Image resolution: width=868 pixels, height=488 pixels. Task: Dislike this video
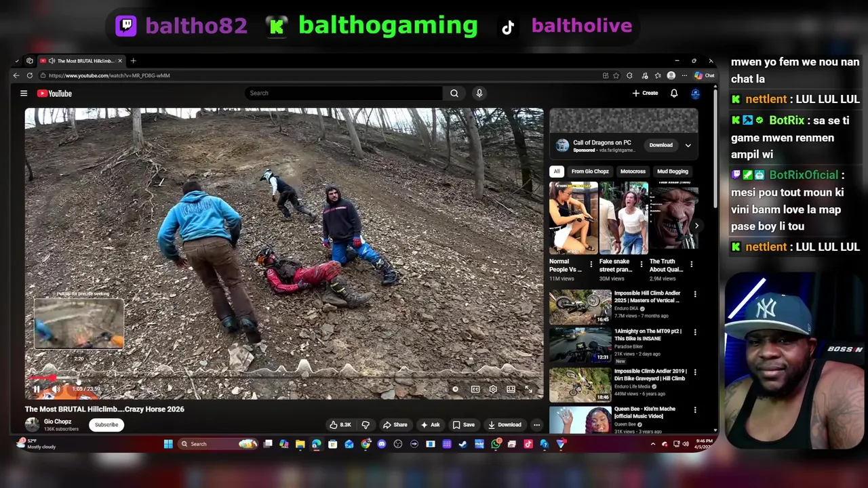tap(366, 425)
